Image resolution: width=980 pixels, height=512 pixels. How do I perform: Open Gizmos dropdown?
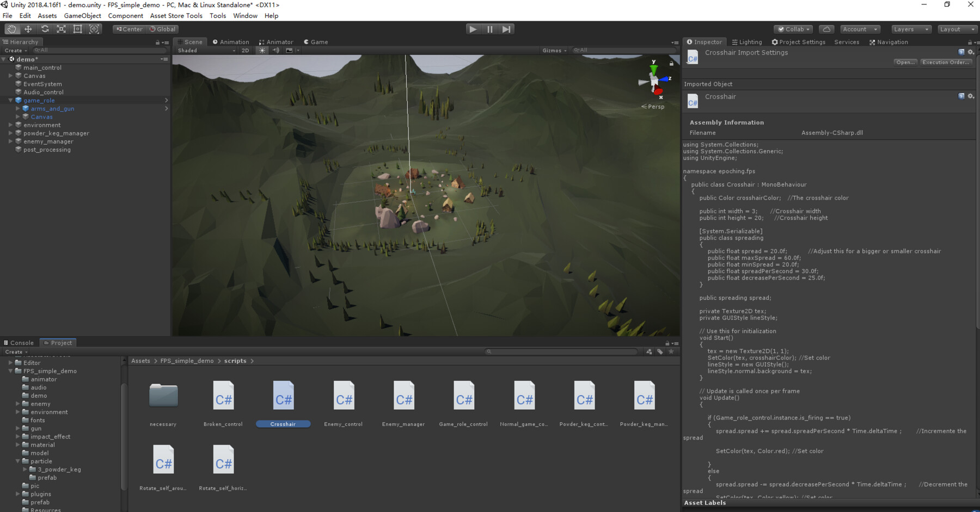554,51
